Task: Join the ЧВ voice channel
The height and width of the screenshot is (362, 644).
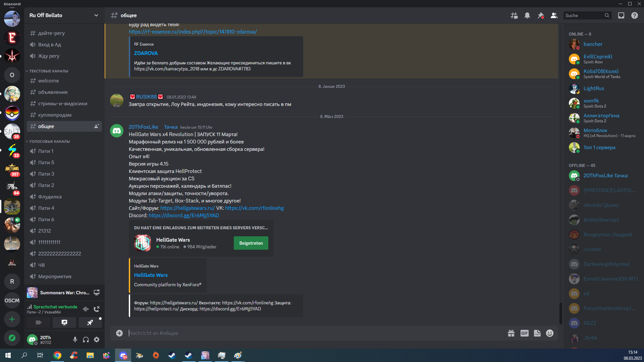Action: click(64, 265)
